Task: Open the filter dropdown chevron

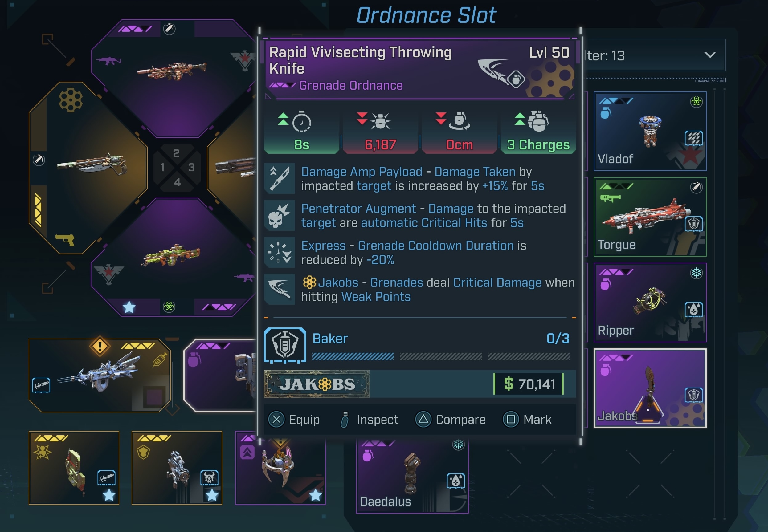Action: point(710,55)
